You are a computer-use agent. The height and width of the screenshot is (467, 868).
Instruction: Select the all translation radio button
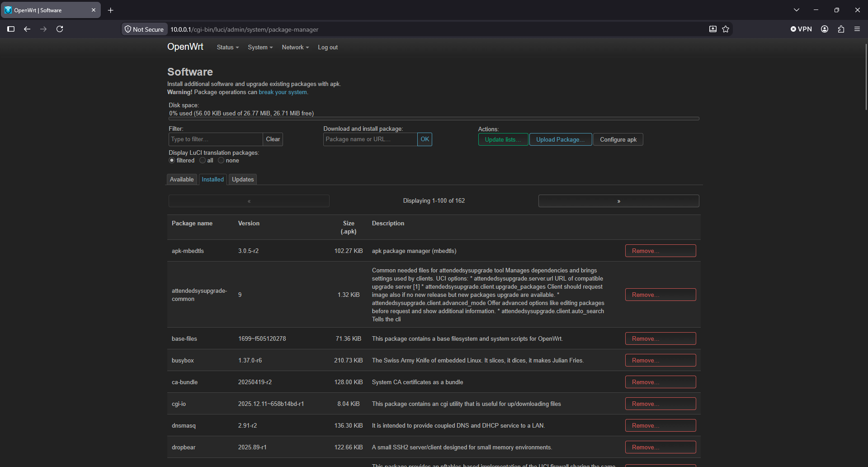[x=203, y=161]
